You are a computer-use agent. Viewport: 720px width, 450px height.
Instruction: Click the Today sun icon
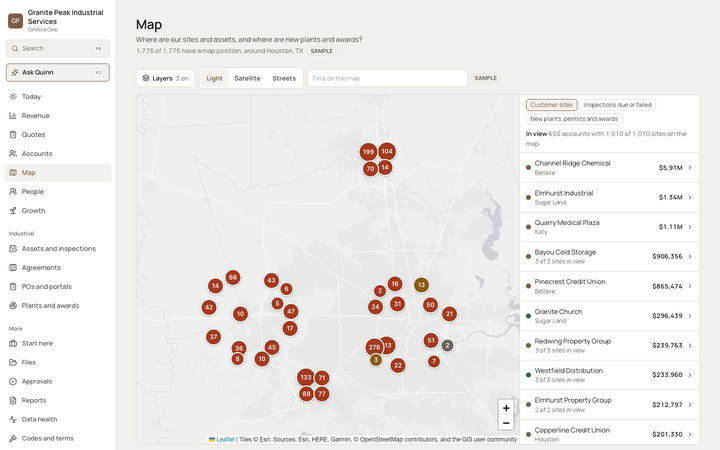point(13,96)
